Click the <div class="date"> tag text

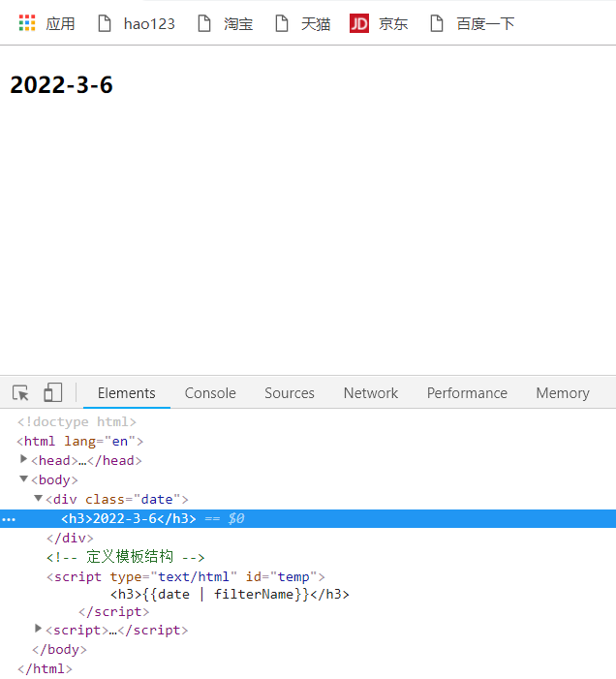117,499
